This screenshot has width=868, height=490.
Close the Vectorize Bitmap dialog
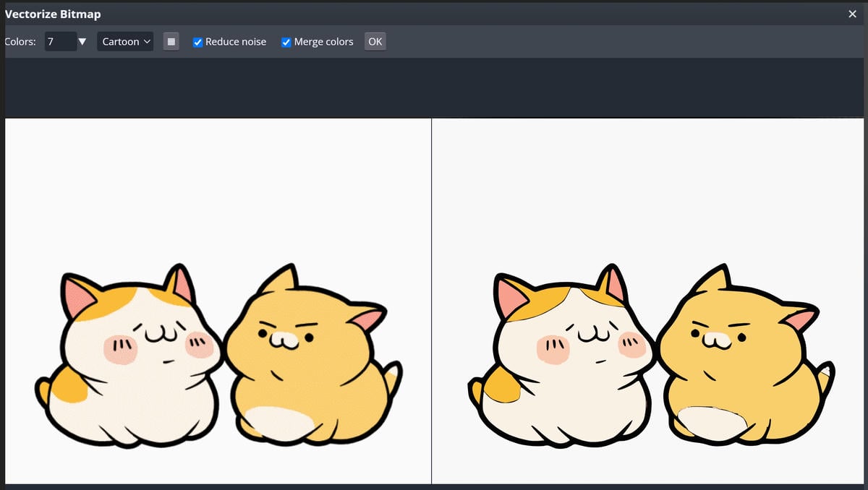[852, 14]
